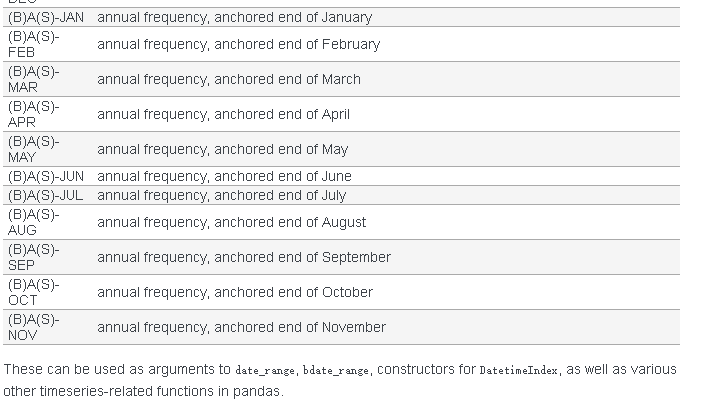Click the DatetimeIndex code reference
This screenshot has height=418, width=702.
pyautogui.click(x=518, y=370)
